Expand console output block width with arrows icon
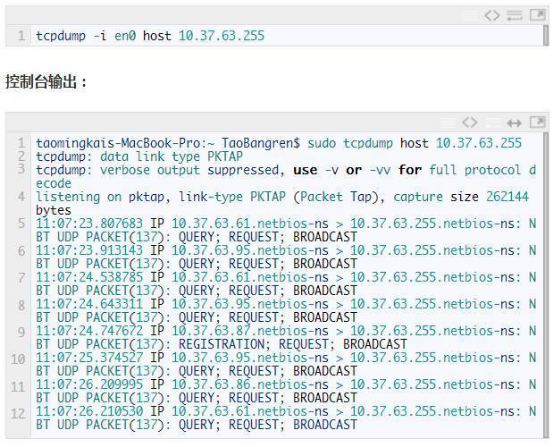This screenshot has width=553, height=447. (514, 123)
